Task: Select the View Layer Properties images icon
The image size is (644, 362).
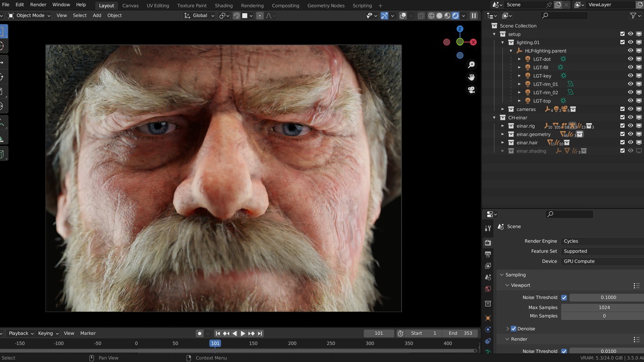Action: click(x=488, y=265)
